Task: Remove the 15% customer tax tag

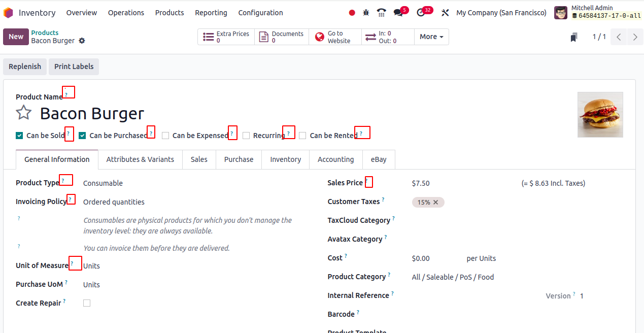Action: [435, 202]
